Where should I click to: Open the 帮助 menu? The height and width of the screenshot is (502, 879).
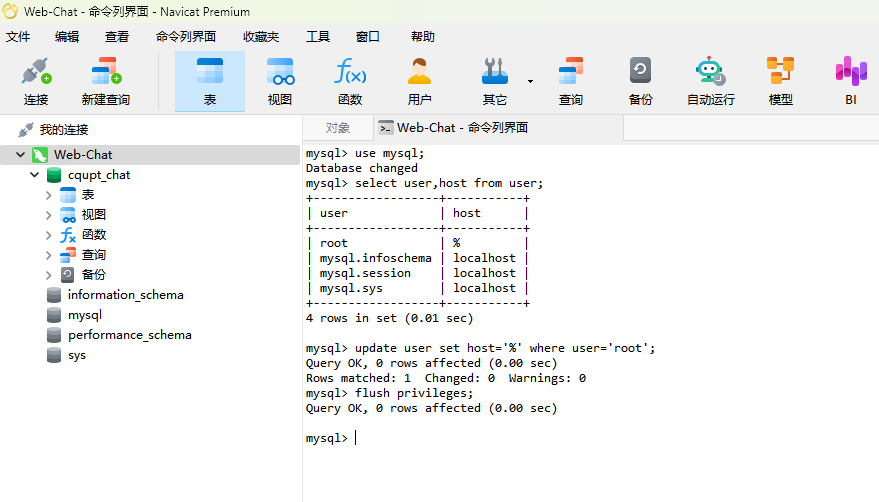423,36
